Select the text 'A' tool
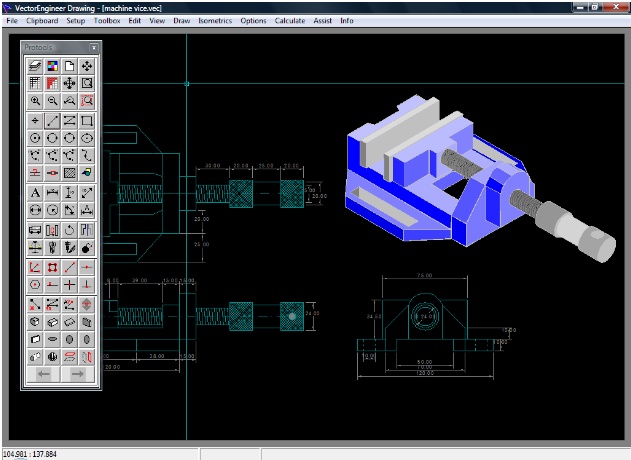The image size is (631, 460). click(x=35, y=193)
